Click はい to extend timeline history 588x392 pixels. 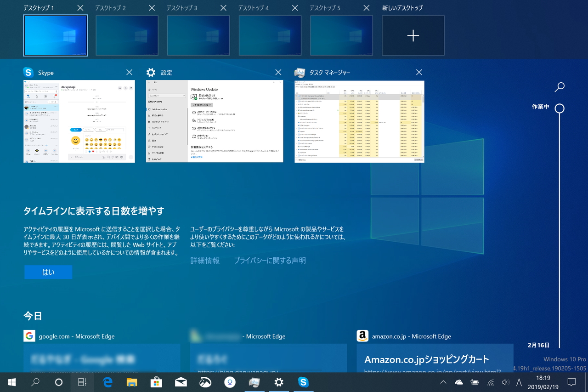[48, 272]
